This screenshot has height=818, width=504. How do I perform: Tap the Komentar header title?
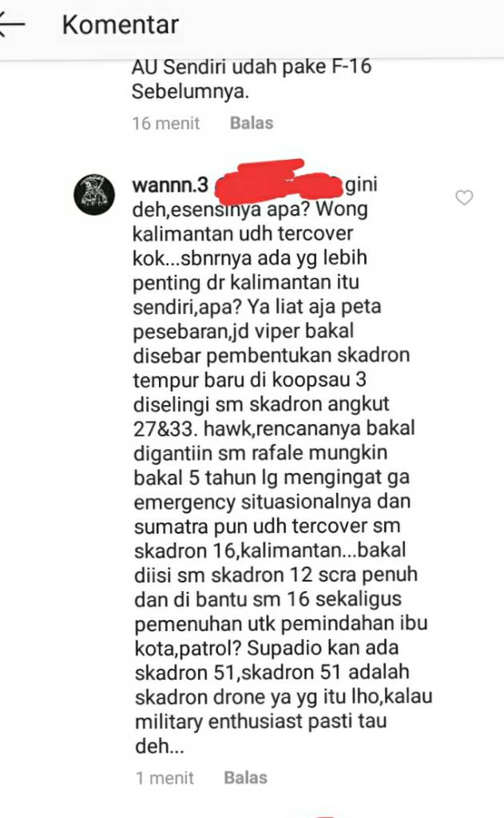(x=121, y=25)
